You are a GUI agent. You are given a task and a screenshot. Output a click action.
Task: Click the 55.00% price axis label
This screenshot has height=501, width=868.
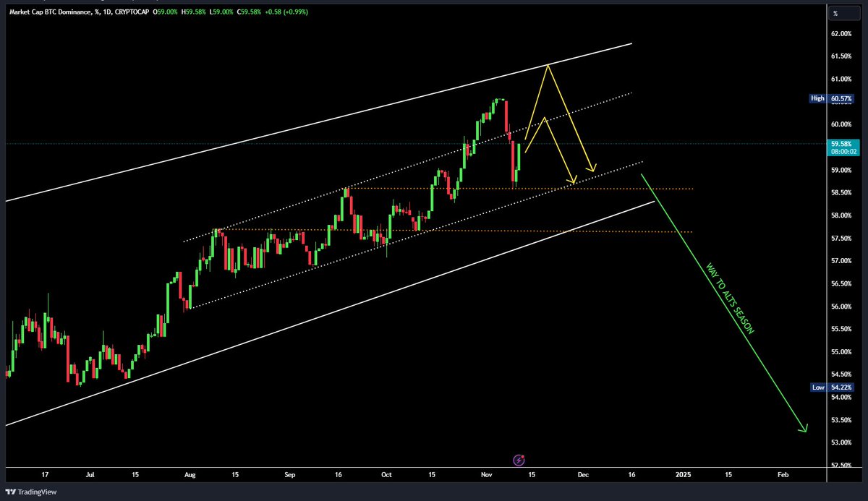842,351
